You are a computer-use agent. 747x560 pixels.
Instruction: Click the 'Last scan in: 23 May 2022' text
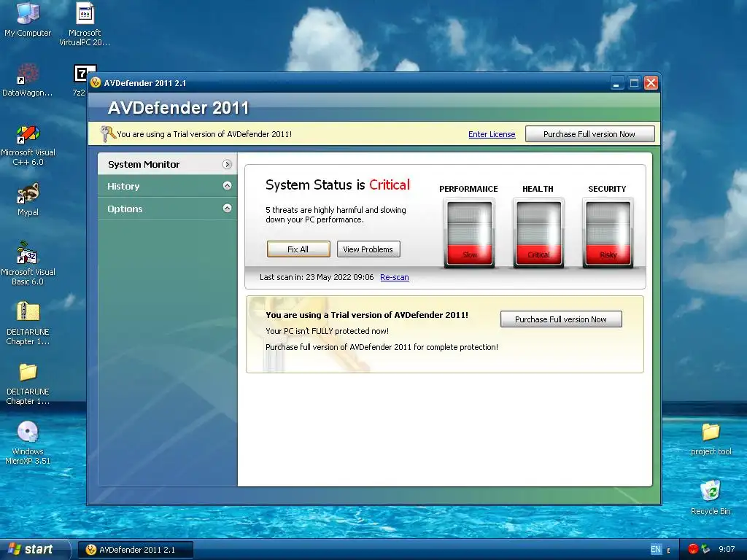click(317, 277)
